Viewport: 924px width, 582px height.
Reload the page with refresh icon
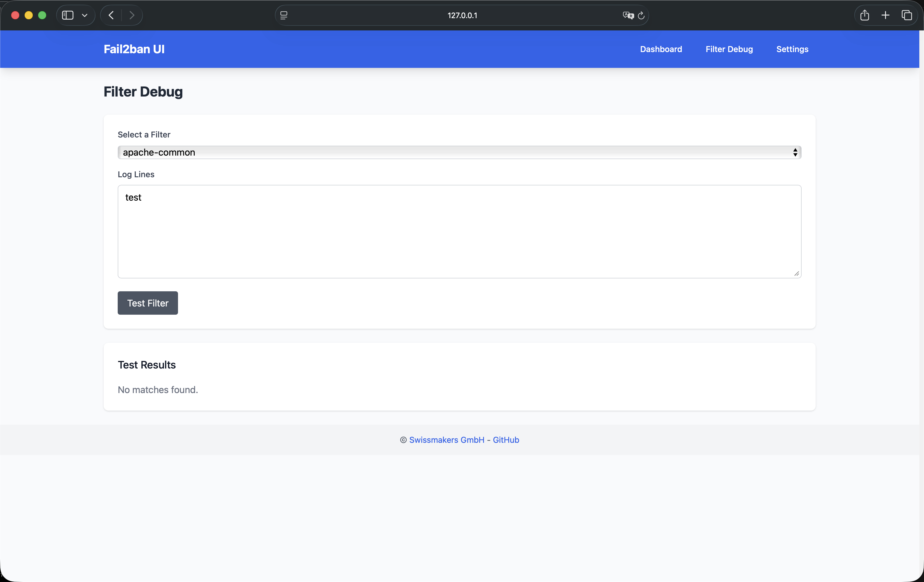641,15
